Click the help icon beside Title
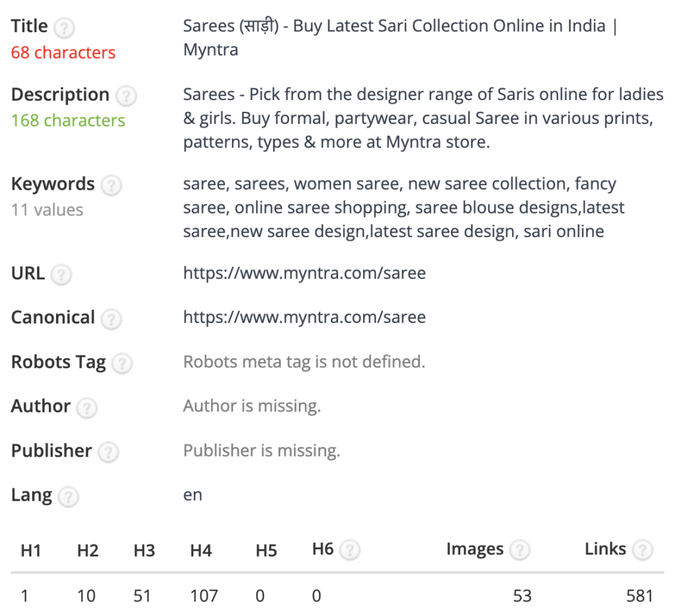The width and height of the screenshot is (675, 616). [64, 28]
